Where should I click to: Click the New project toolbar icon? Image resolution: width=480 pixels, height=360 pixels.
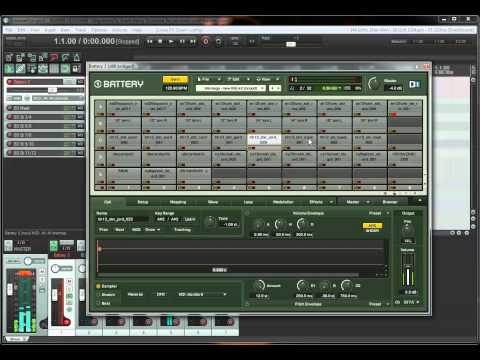(9, 58)
